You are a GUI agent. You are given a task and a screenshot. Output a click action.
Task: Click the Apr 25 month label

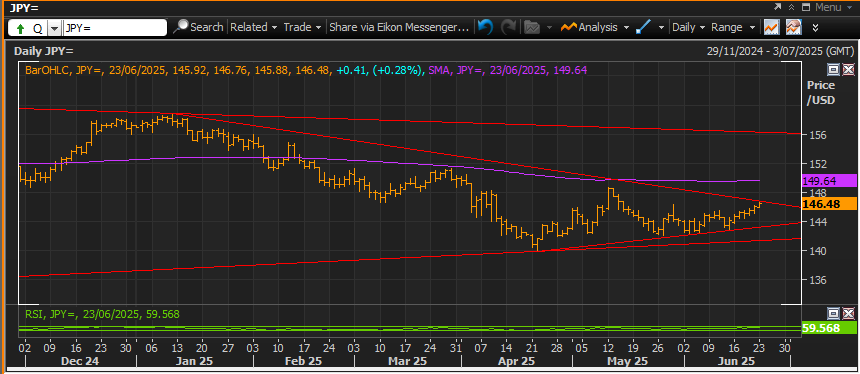click(516, 361)
